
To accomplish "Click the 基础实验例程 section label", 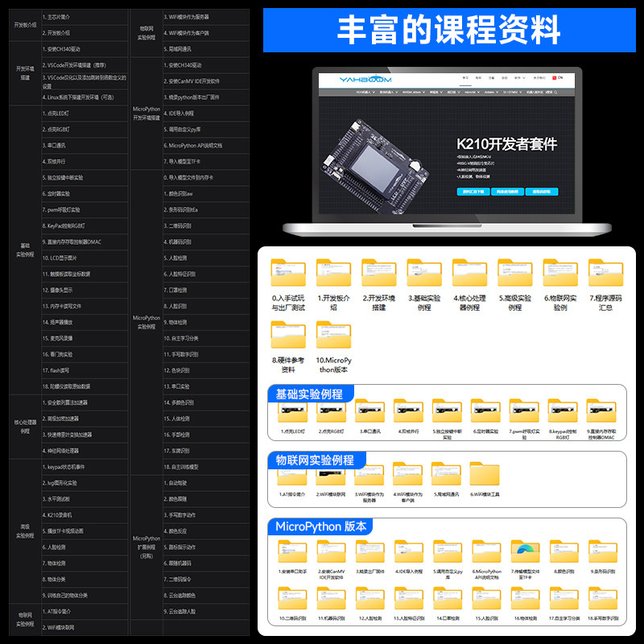I will [x=309, y=394].
